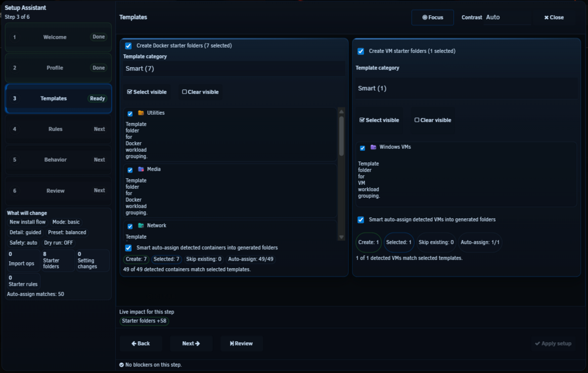588x373 pixels.
Task: Click the no-blockers checkmark status icon
Action: tap(122, 365)
